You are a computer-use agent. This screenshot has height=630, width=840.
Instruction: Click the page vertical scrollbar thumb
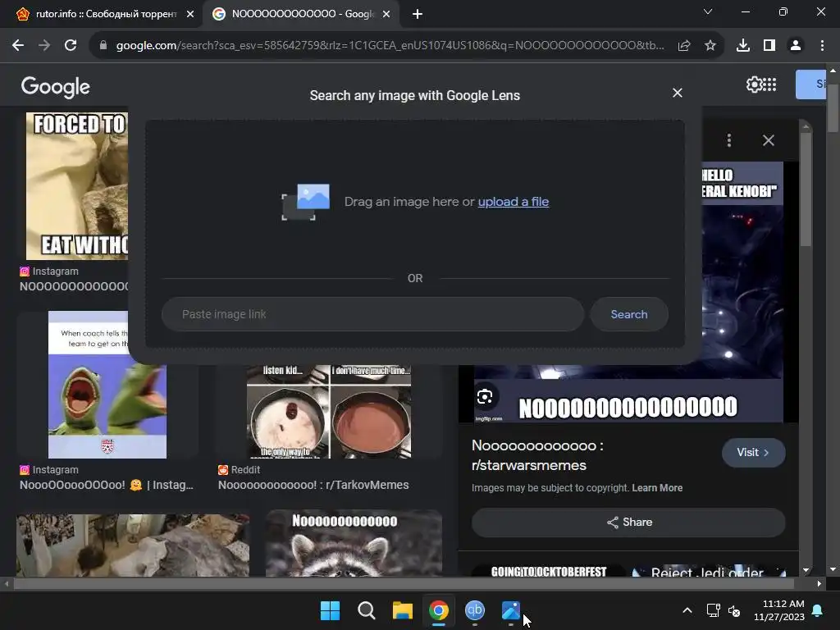833,110
